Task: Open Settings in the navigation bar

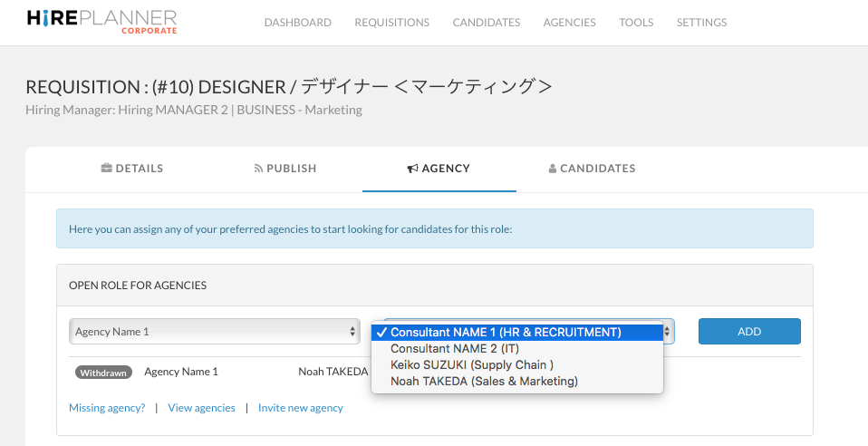Action: (701, 23)
